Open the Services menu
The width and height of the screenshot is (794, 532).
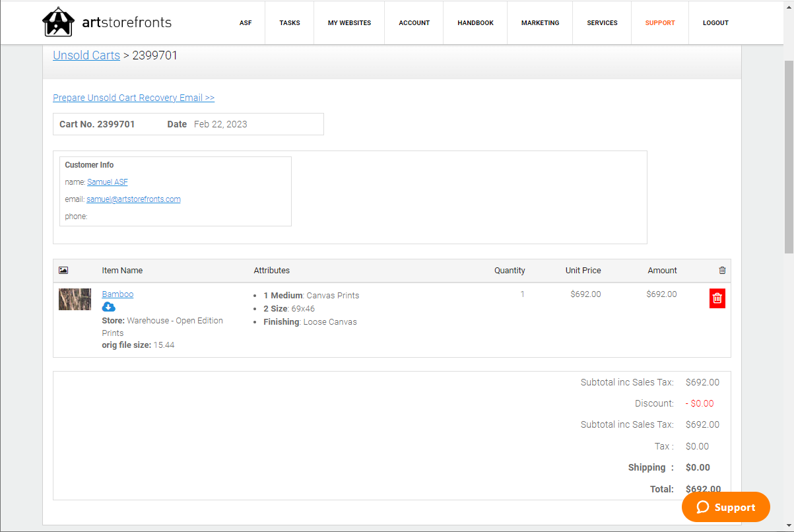(x=602, y=22)
